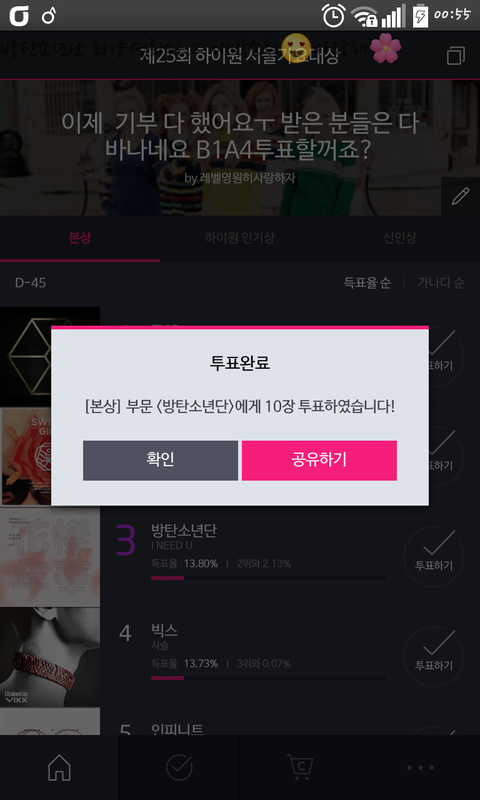Tap the overlapping windows icon in header

[456, 56]
